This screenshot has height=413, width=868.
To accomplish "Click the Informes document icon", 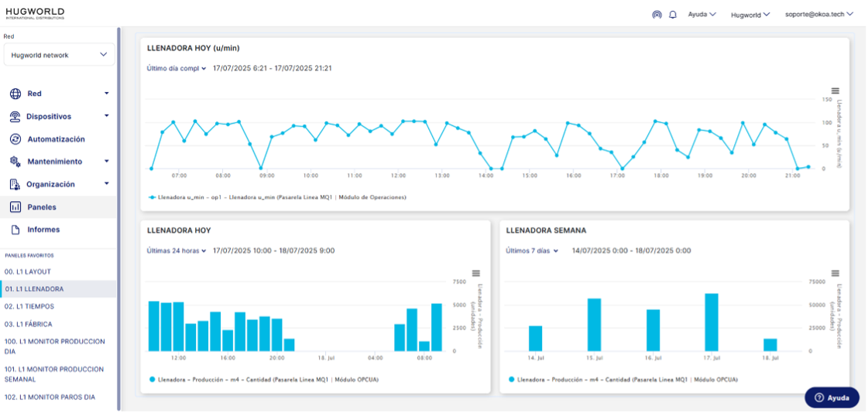I will coord(15,230).
